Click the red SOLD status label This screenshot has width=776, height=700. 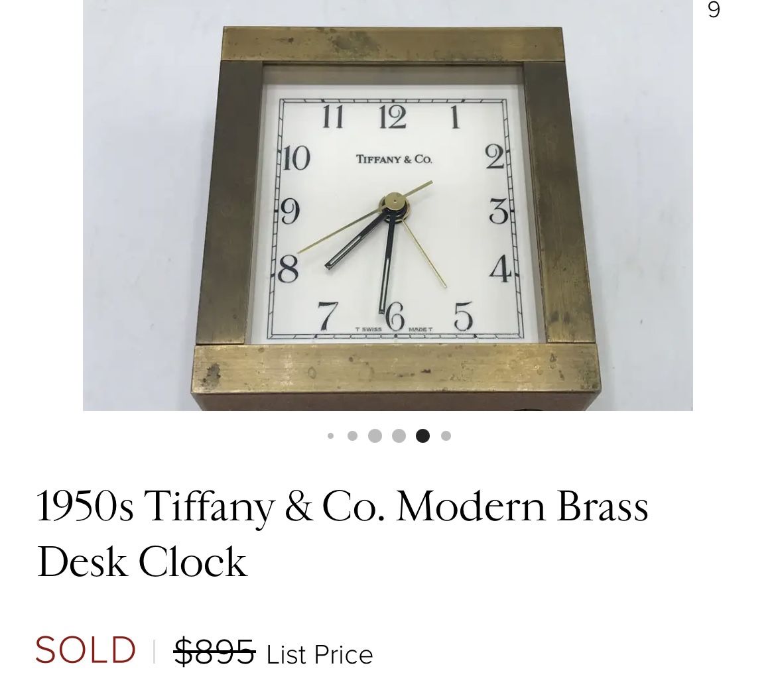(x=86, y=650)
